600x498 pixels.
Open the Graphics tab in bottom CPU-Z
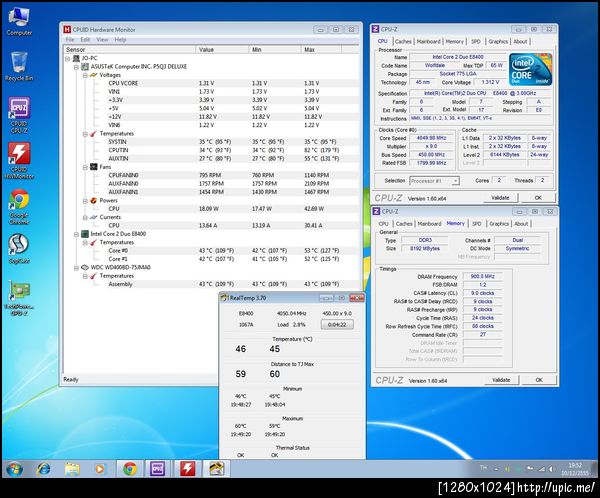pyautogui.click(x=499, y=224)
